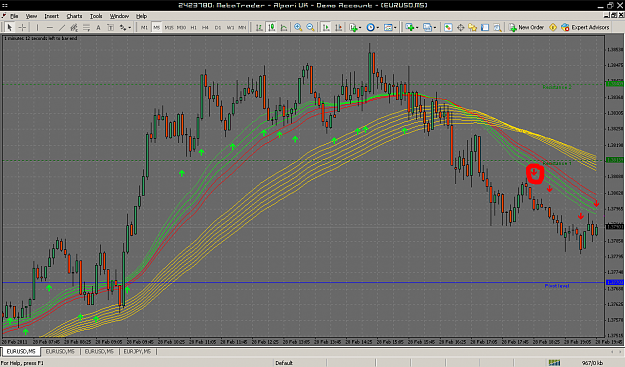Screen dimensions: 625x367
Task: Set timeframe to H1
Action: tap(193, 27)
